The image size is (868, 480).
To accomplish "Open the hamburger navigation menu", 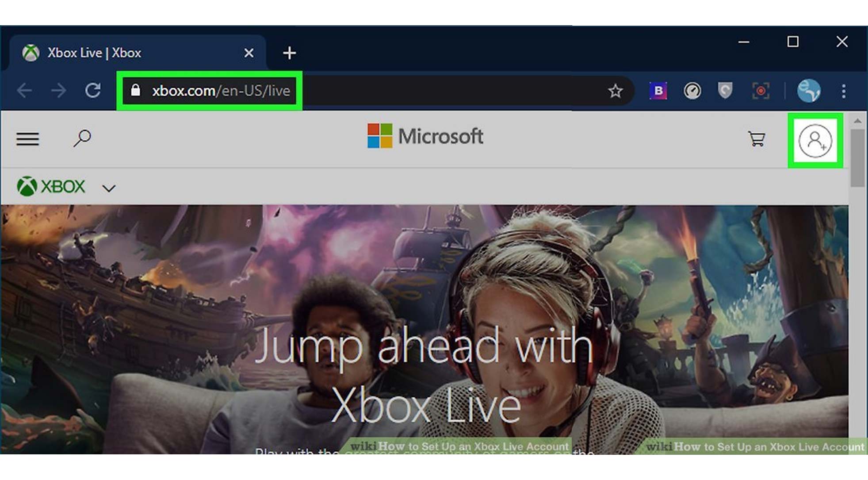I will (x=28, y=139).
